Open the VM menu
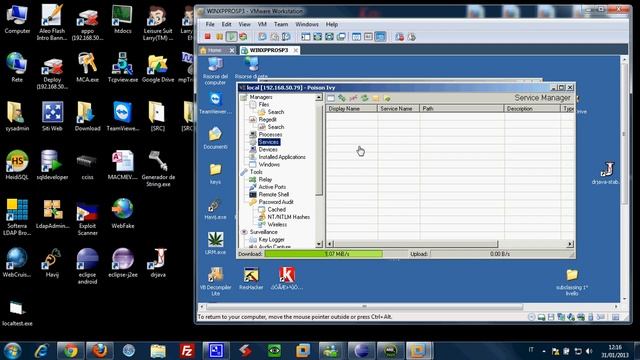 coord(262,24)
